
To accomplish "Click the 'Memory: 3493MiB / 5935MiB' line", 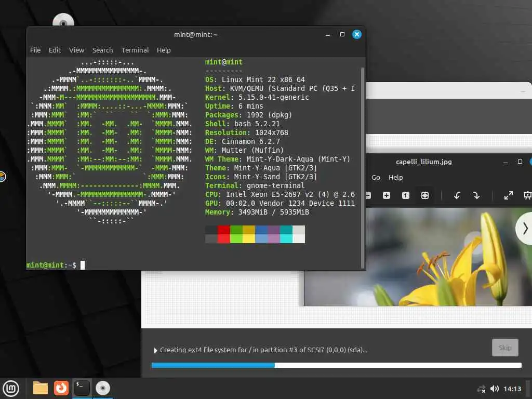I will click(257, 212).
